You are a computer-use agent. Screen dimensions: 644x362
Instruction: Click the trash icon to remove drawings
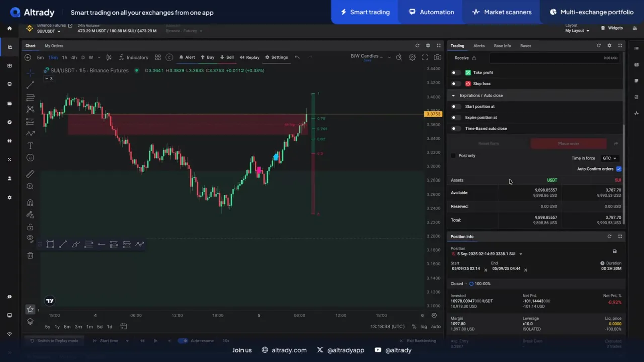[30, 255]
